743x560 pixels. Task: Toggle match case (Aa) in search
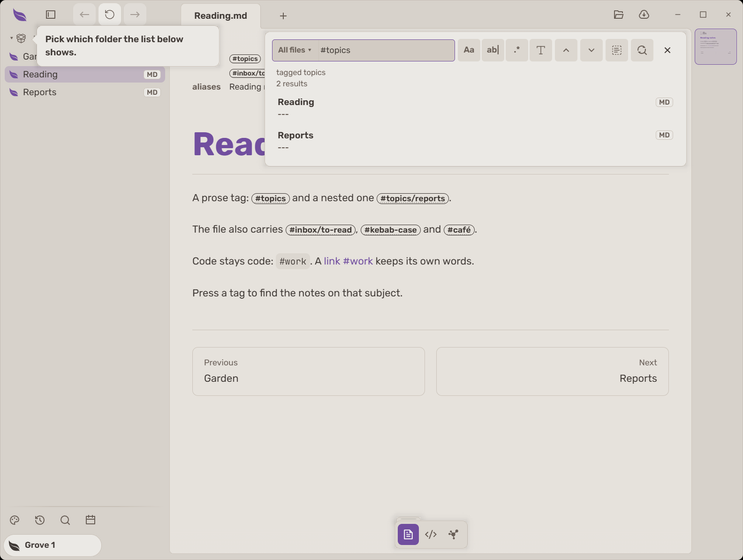[x=469, y=50]
